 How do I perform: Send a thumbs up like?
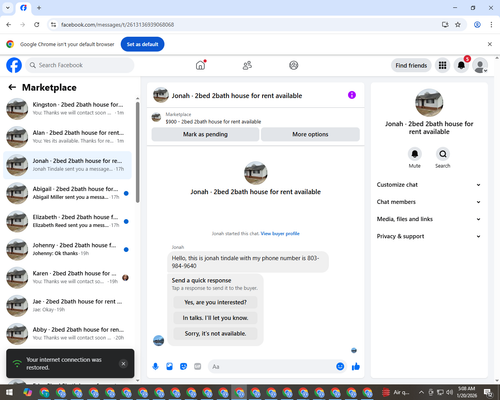[356, 367]
